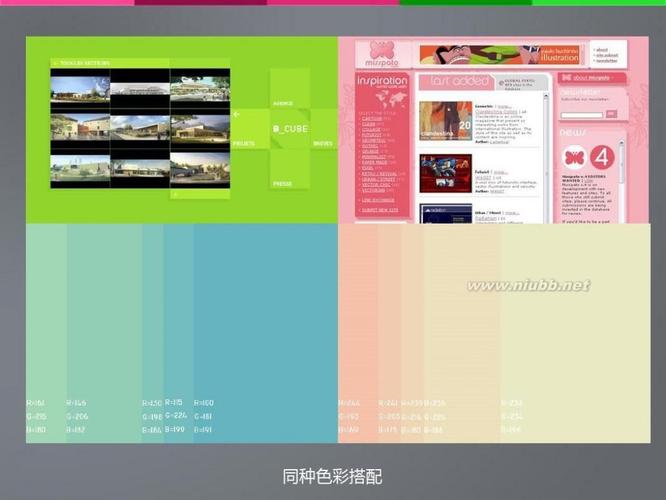Click the 'about misspoto' header link
The image size is (666, 500).
(592, 78)
